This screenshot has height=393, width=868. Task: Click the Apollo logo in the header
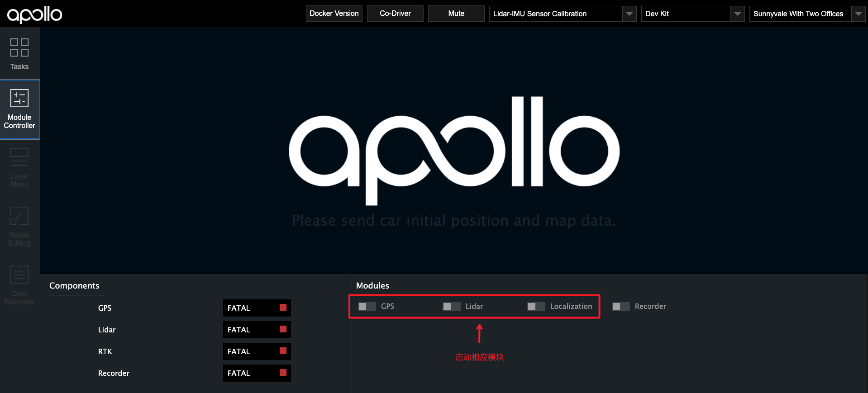(x=34, y=14)
